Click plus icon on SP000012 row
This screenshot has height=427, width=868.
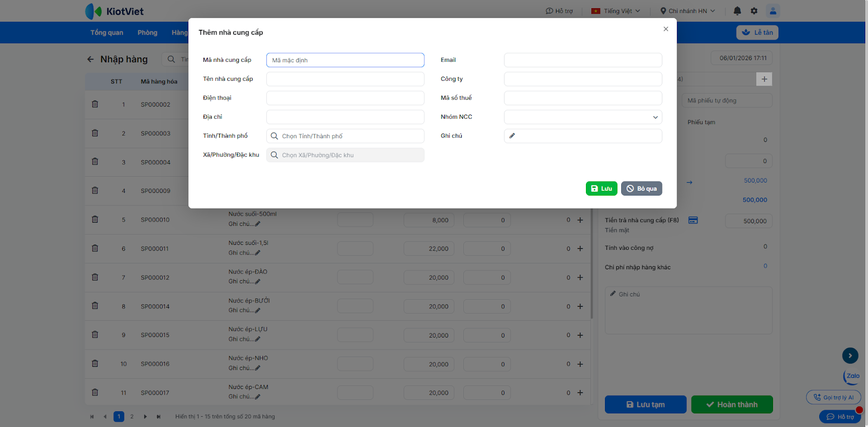[580, 277]
